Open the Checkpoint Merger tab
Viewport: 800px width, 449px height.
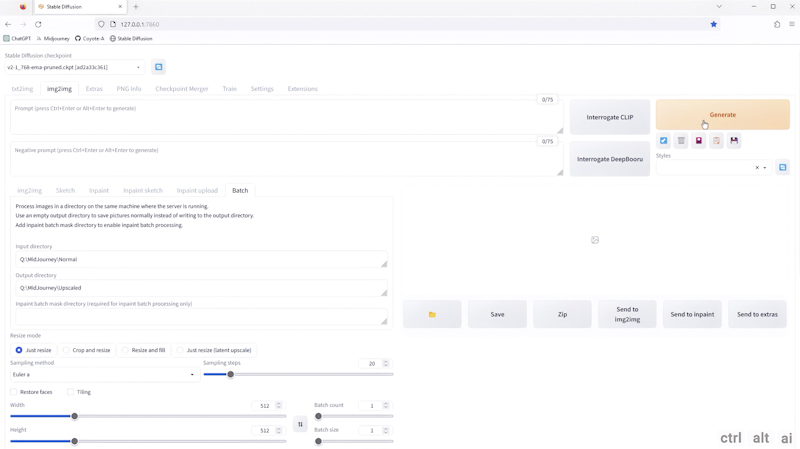pos(182,89)
